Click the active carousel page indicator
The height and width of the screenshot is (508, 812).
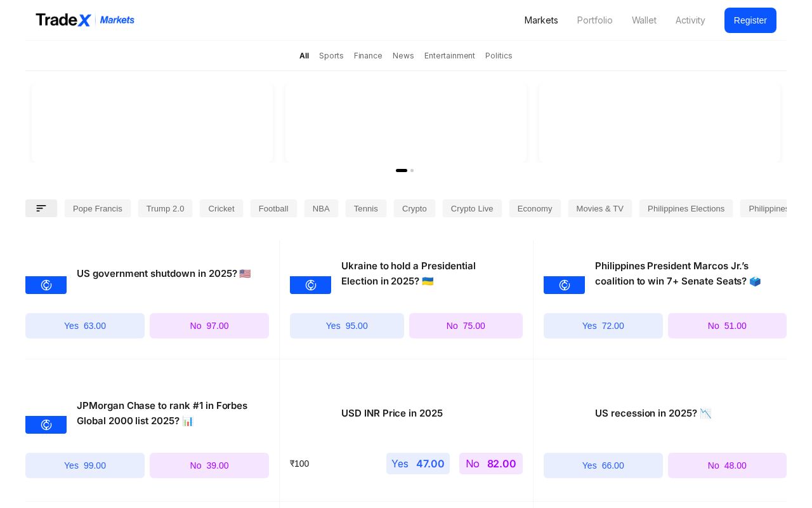pos(402,170)
